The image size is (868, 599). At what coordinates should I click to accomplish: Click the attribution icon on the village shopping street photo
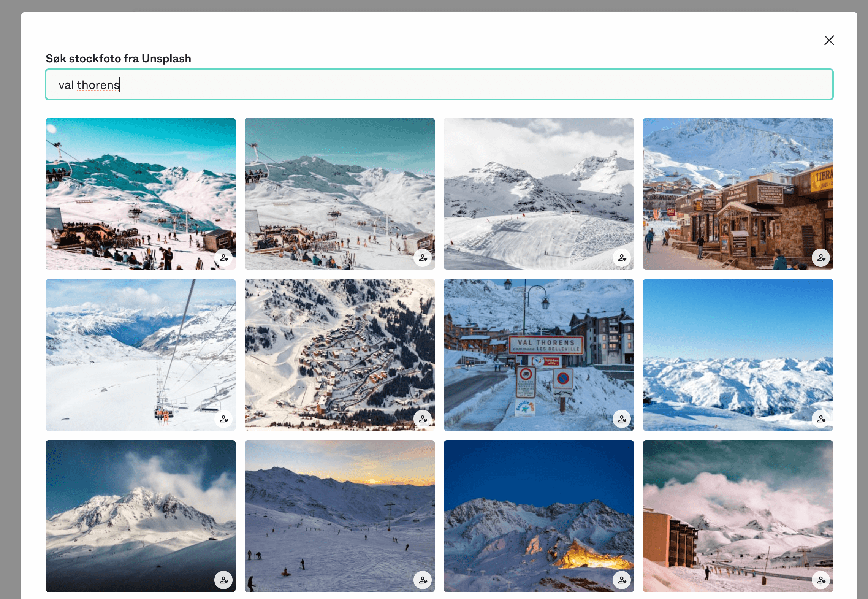[x=821, y=258]
